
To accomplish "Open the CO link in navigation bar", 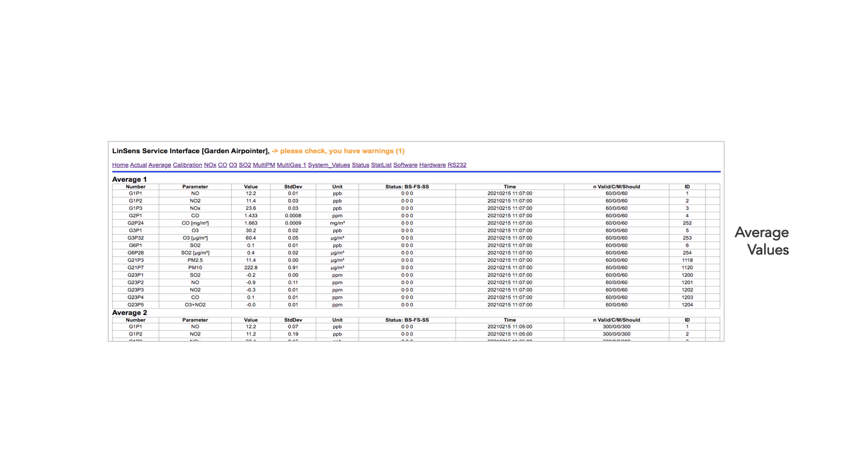I will click(223, 165).
